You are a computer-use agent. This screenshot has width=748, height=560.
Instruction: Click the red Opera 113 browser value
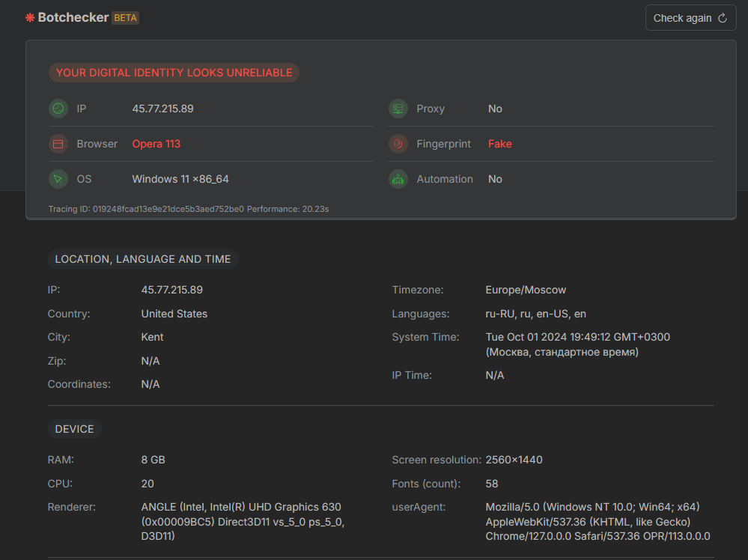(156, 144)
